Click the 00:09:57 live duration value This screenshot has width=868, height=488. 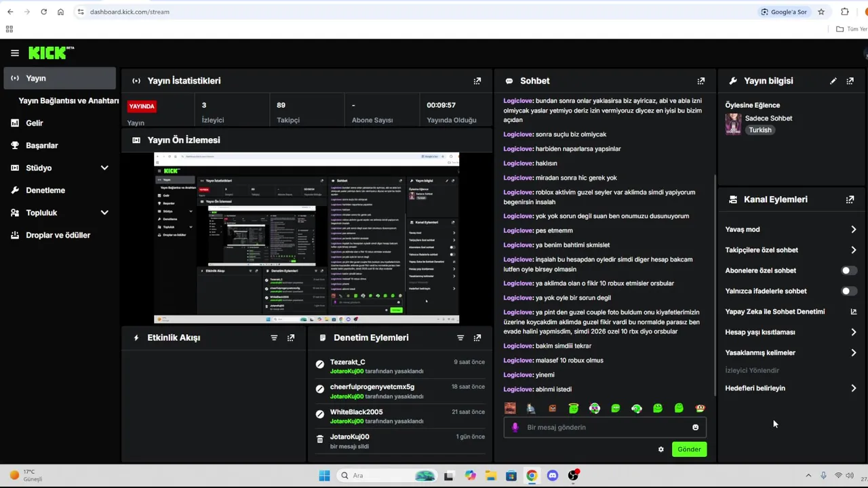[441, 105]
